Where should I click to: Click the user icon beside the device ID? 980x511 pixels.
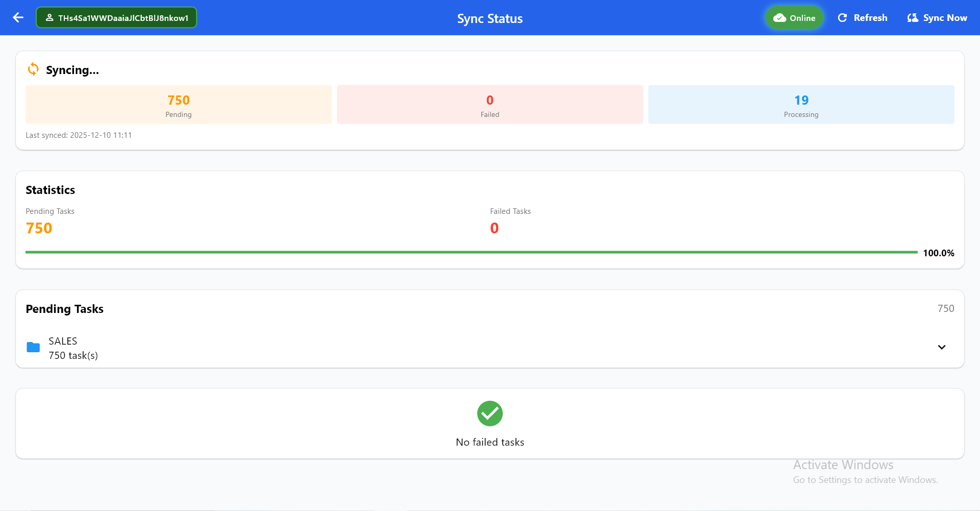click(x=50, y=17)
